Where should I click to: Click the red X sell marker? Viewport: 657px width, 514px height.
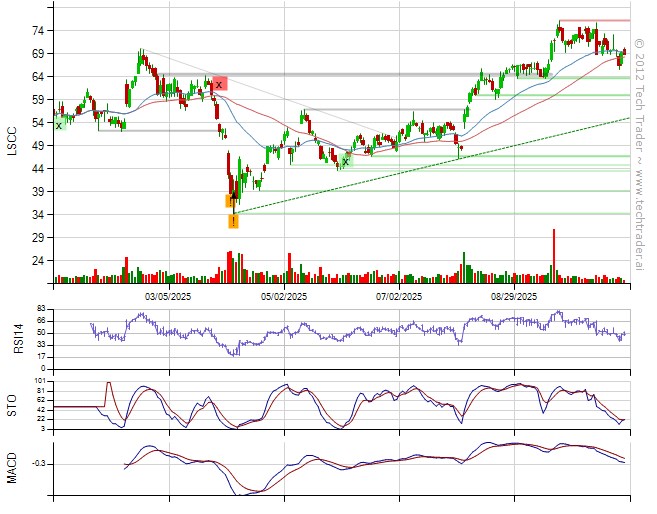[219, 85]
